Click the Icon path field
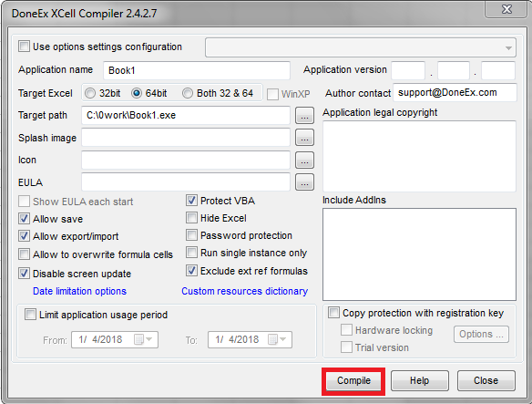 coord(186,160)
